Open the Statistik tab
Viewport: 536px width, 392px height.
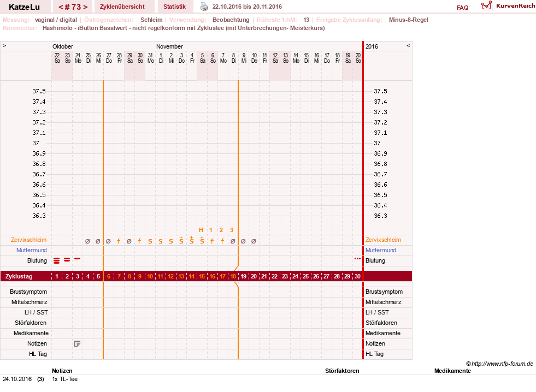(174, 7)
